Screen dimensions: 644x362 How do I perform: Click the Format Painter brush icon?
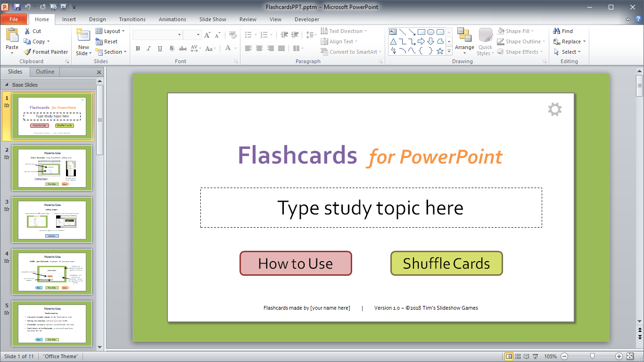tap(27, 52)
